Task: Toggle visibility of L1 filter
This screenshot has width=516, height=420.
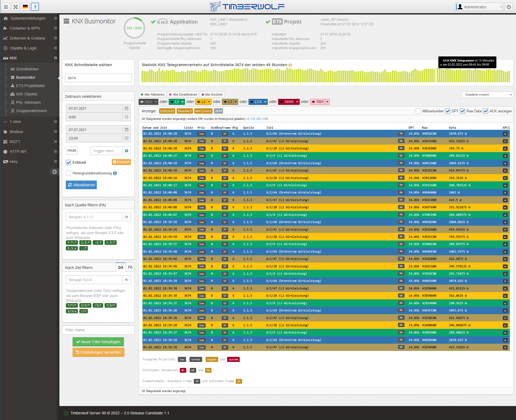Action: pyautogui.click(x=174, y=102)
